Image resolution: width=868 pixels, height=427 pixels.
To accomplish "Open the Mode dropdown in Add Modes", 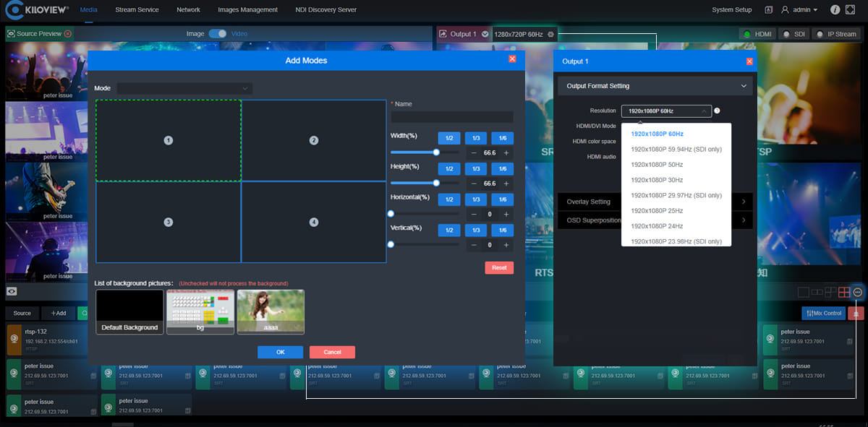I will tap(184, 88).
